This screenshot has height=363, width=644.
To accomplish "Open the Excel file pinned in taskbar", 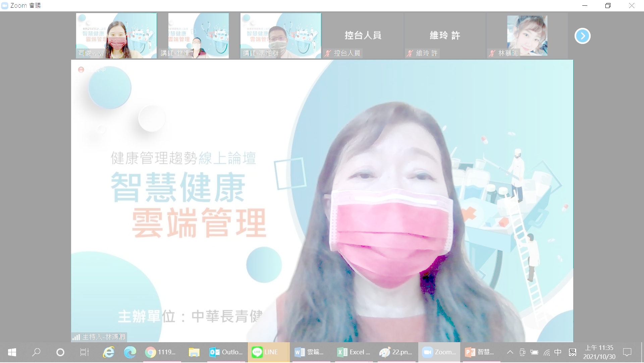I will tap(353, 352).
